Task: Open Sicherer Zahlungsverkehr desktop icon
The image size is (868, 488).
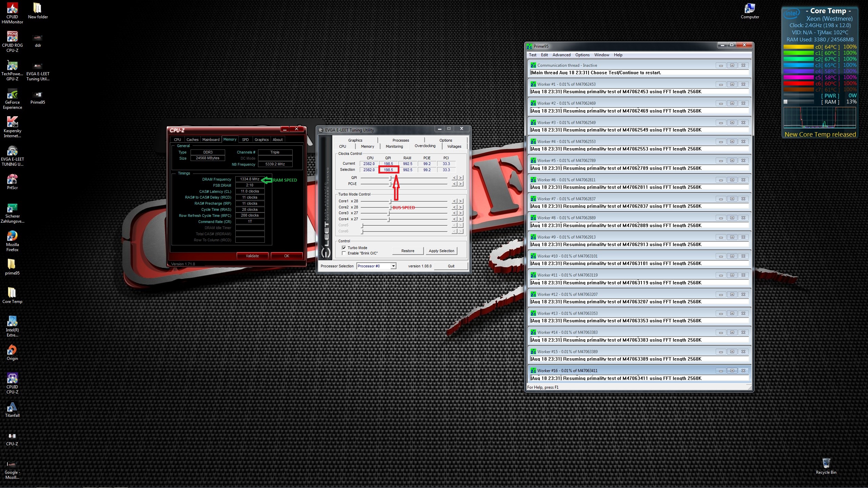Action: click(x=12, y=212)
